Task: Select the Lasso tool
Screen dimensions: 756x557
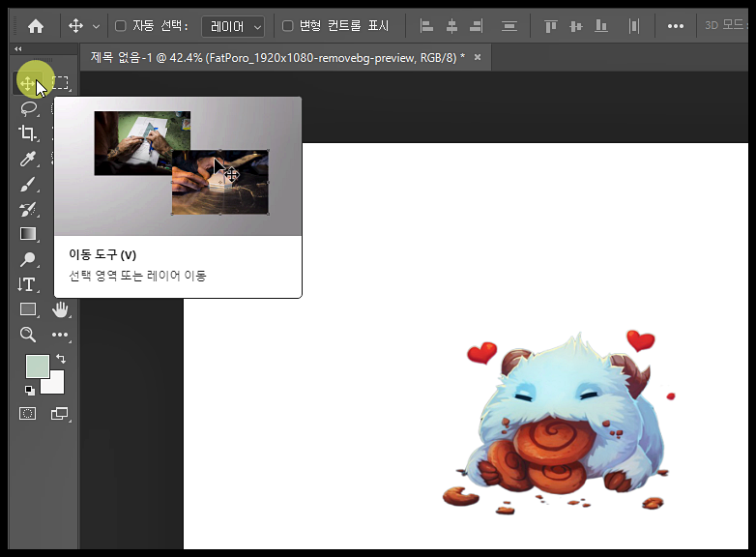Action: [x=28, y=108]
